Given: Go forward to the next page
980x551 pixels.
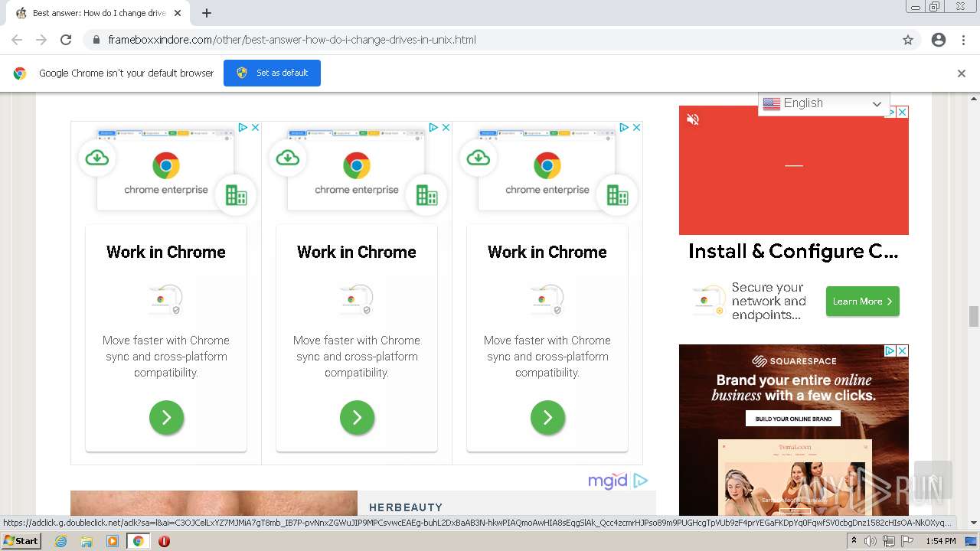Looking at the screenshot, I should [41, 40].
